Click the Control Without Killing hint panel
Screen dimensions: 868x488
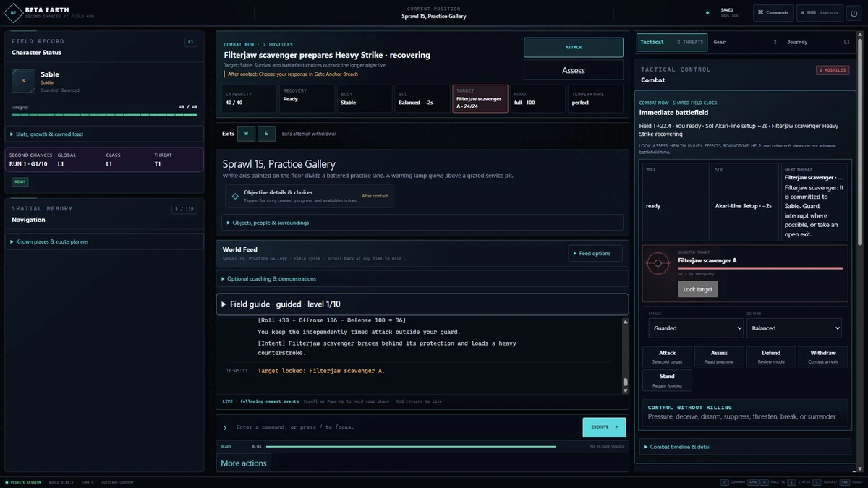point(745,411)
